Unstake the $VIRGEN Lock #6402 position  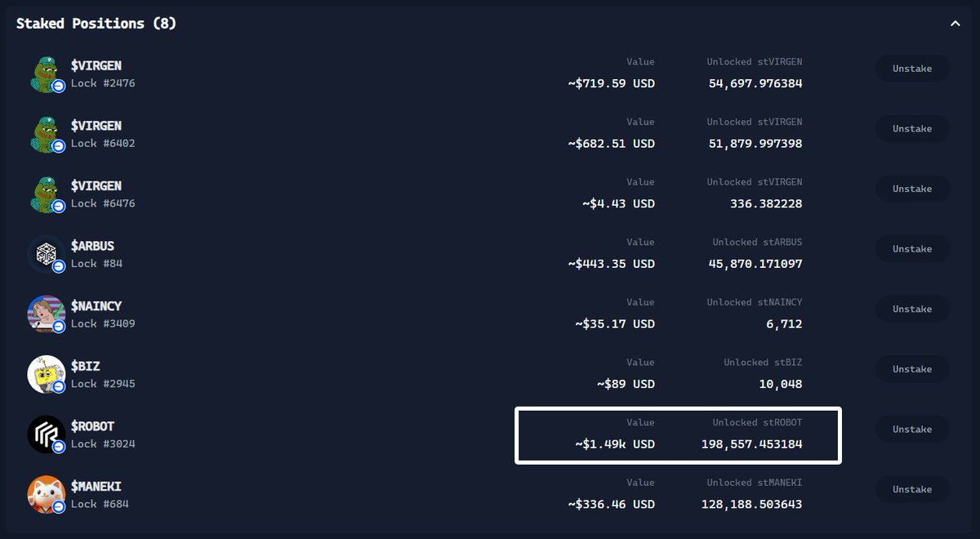912,129
